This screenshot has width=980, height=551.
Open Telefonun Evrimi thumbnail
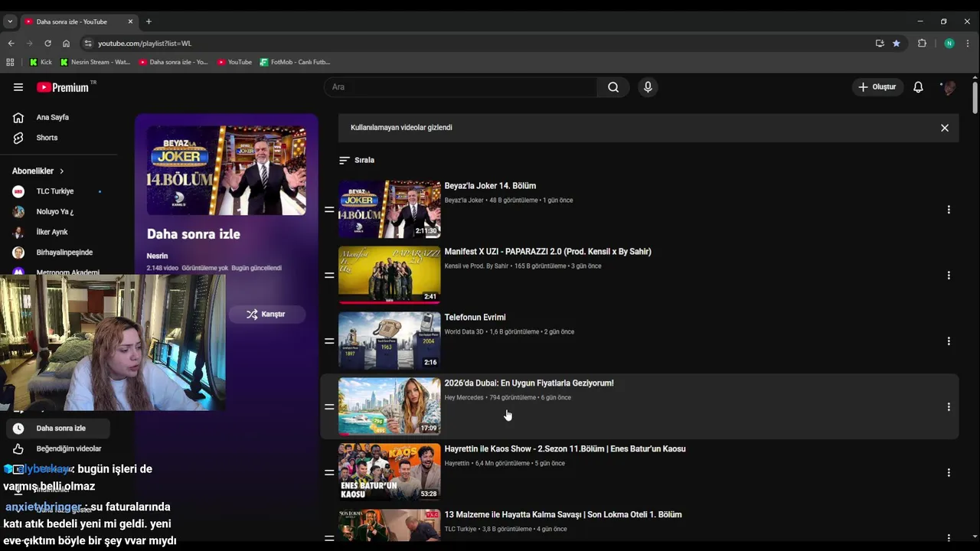point(389,341)
